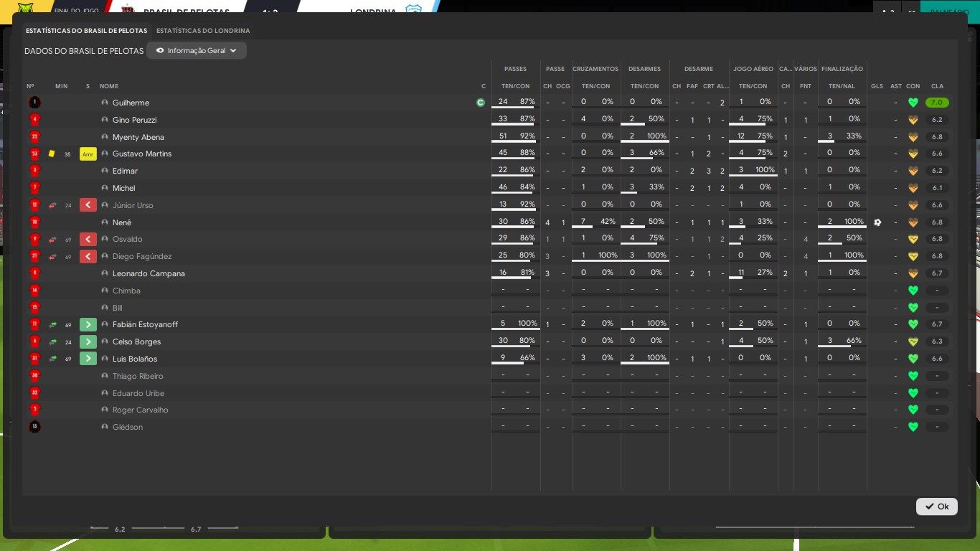Click Fabián Estoyanoff's green substituted-on arrow
Viewport: 980px width, 551px height.
coord(88,324)
